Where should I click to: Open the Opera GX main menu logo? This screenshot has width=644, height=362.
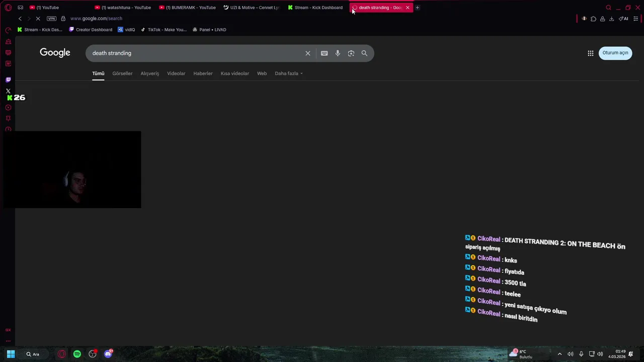click(8, 8)
